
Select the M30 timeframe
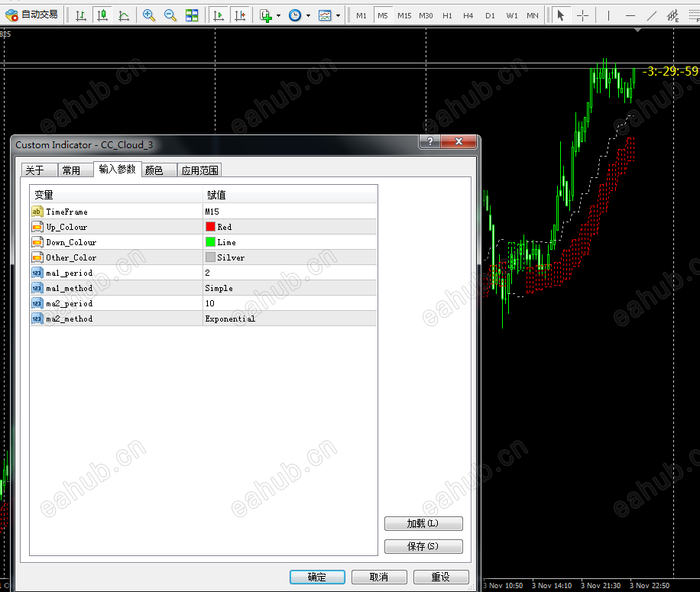[426, 15]
